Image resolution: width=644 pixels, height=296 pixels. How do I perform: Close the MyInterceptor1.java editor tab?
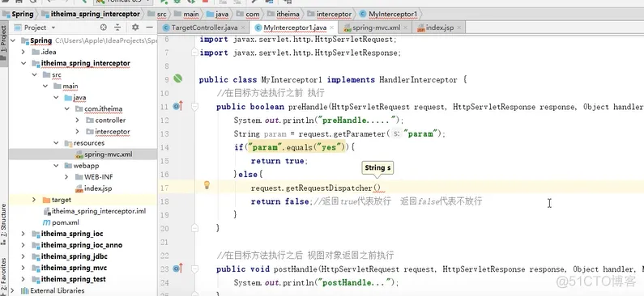coord(332,27)
